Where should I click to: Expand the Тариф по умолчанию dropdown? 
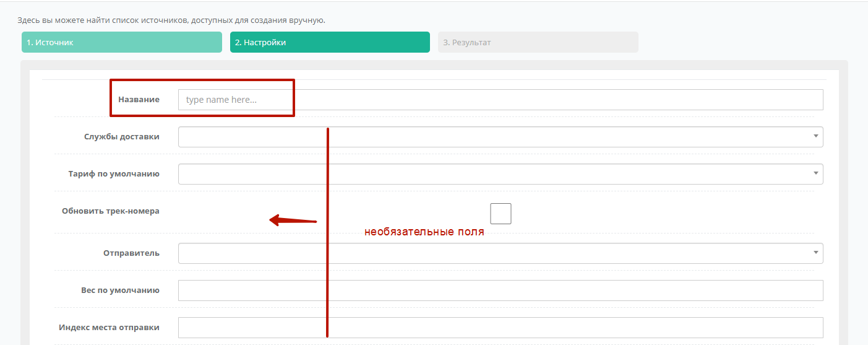point(501,174)
